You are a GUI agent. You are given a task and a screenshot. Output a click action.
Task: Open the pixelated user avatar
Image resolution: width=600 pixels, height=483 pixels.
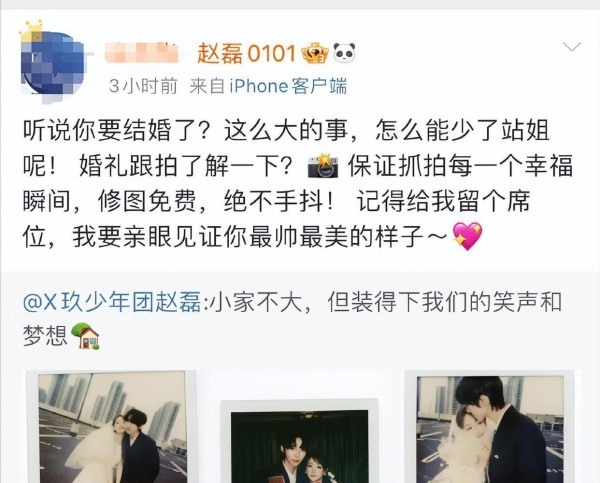(53, 63)
